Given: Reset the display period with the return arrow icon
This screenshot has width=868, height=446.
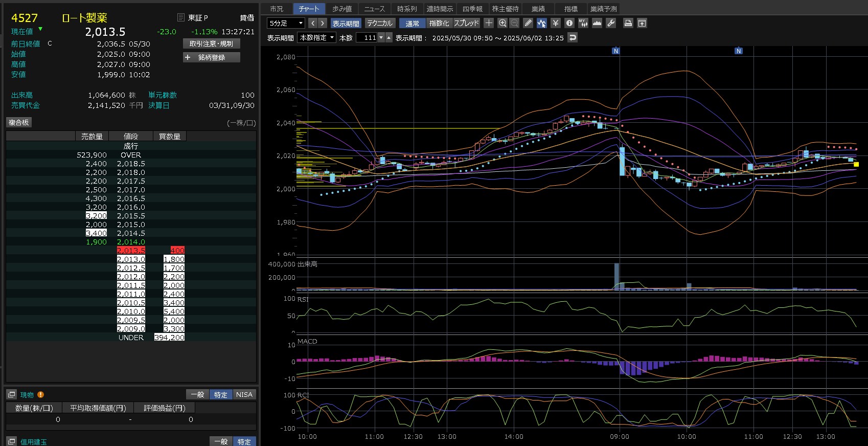Looking at the screenshot, I should [x=573, y=37].
